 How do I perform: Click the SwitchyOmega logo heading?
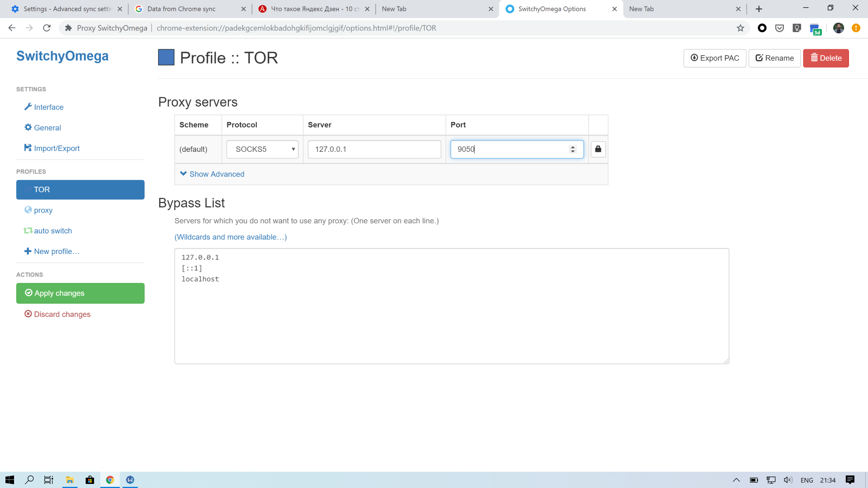pos(62,56)
